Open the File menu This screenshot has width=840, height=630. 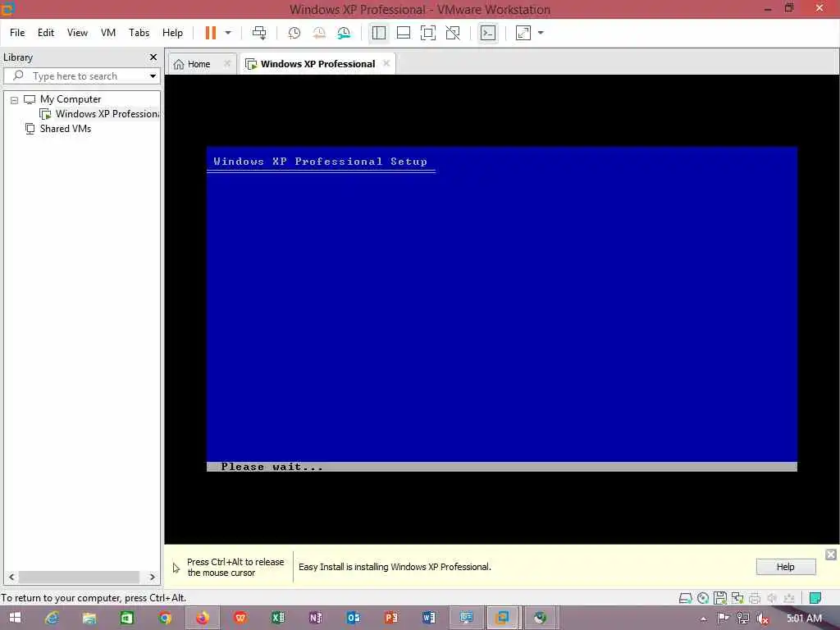[x=17, y=33]
